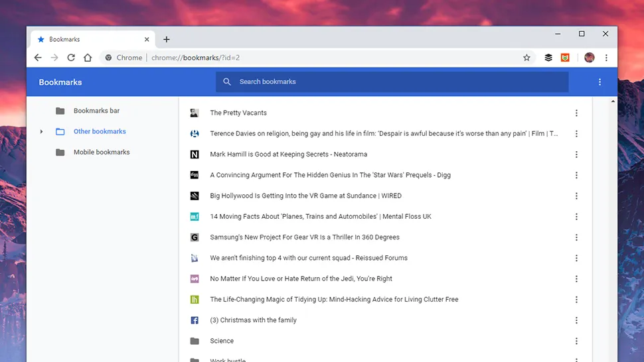644x362 pixels.
Task: Reload the page with the refresh icon
Action: [x=71, y=58]
